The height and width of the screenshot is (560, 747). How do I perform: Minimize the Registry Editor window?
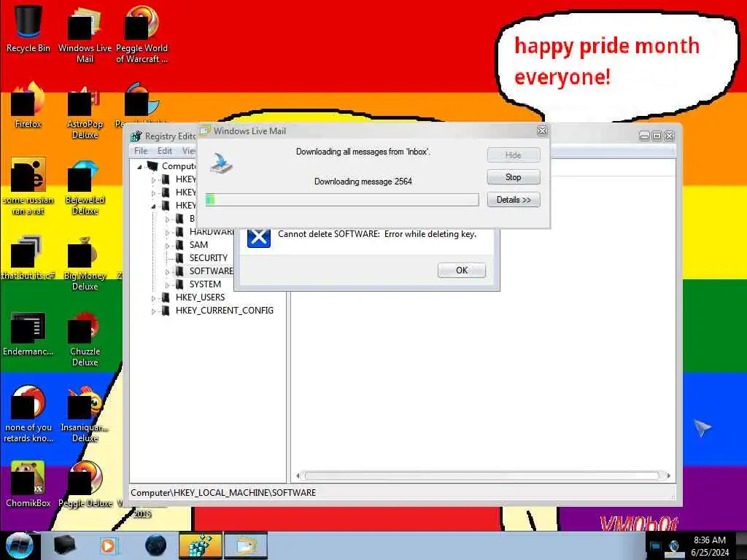[x=644, y=136]
